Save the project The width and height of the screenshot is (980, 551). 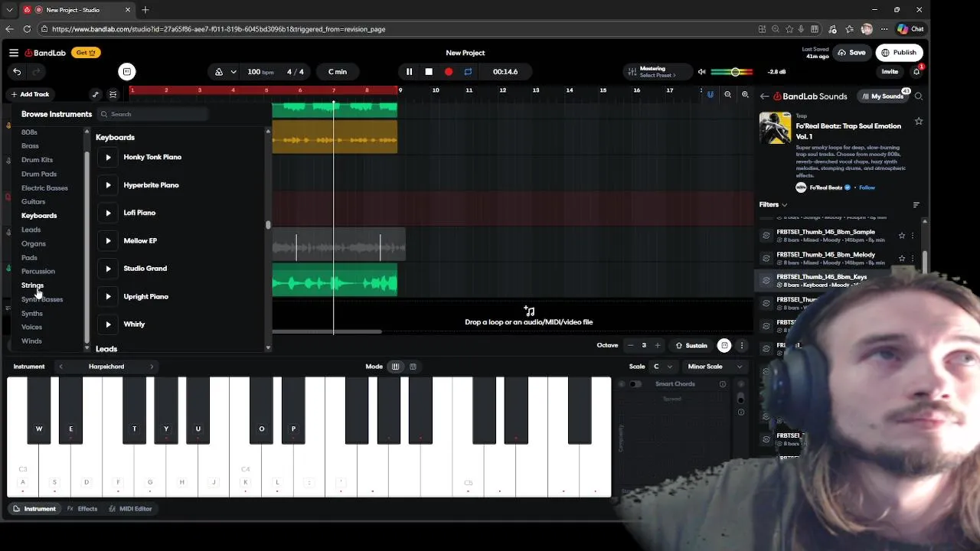coord(851,53)
